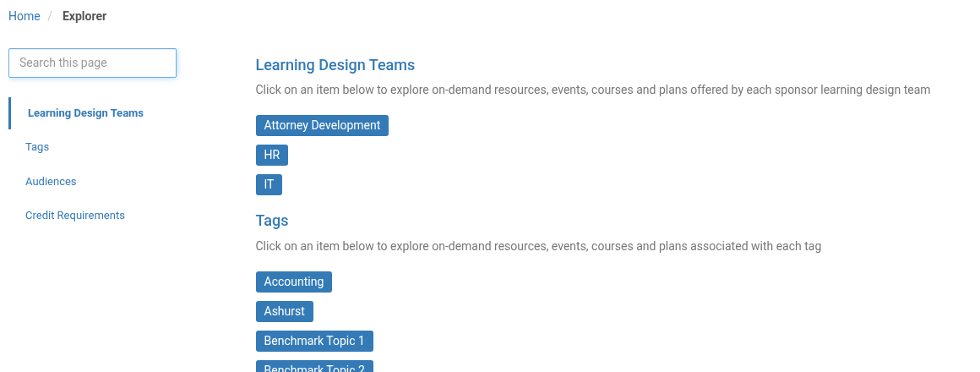Click the description about each tag
The image size is (980, 372).
click(538, 246)
